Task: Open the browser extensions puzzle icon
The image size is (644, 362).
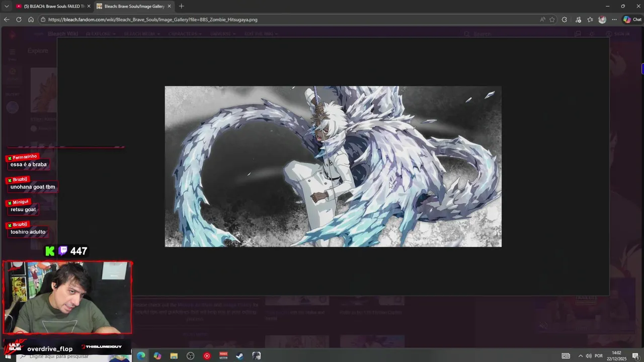Action: tap(564, 20)
